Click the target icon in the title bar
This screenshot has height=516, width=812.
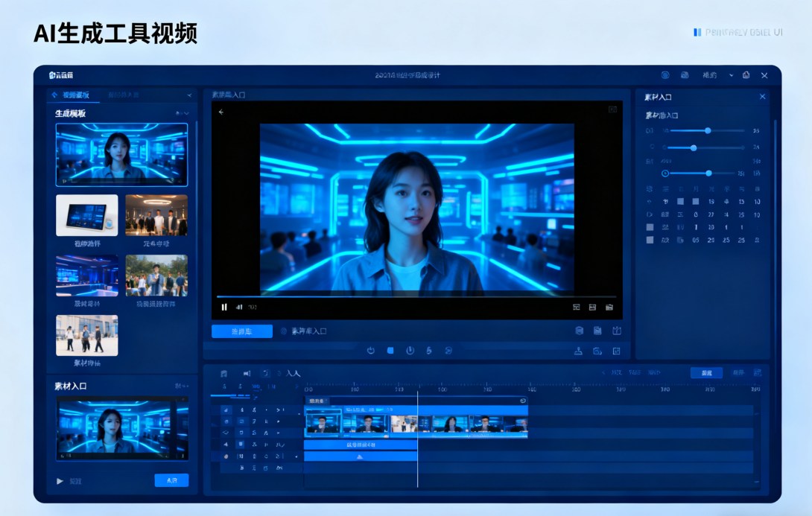[x=665, y=75]
